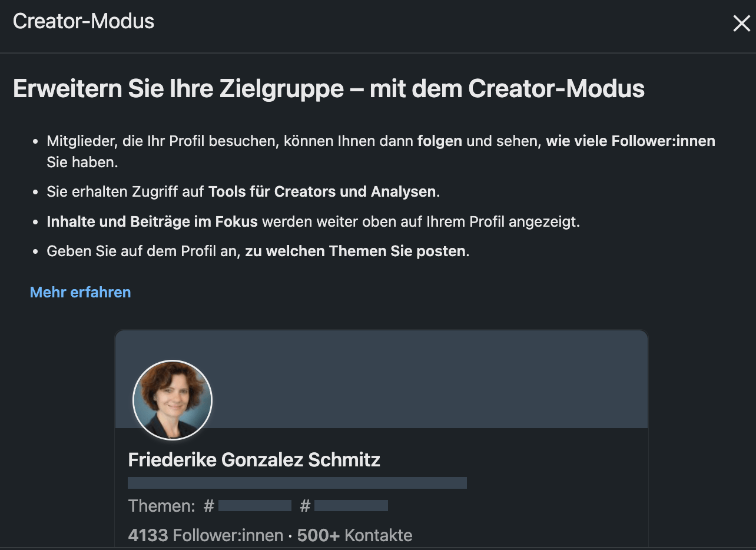The width and height of the screenshot is (756, 550).
Task: Select the name Friederike Gonzalez Schmitz
Action: (x=254, y=459)
